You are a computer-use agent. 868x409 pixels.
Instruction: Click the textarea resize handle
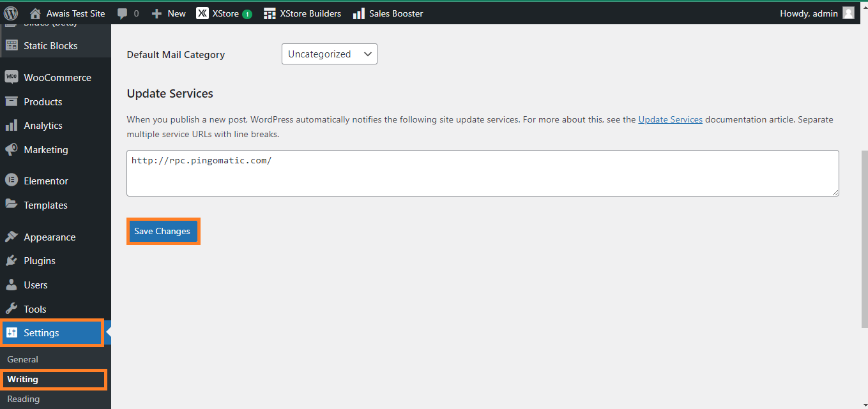point(835,191)
